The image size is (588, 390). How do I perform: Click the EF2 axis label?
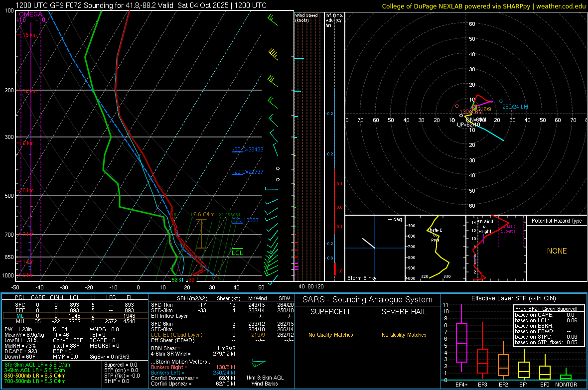pyautogui.click(x=503, y=385)
